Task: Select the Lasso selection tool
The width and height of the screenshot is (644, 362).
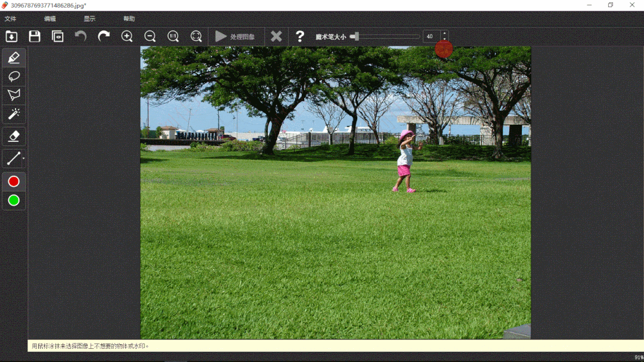Action: (x=14, y=76)
